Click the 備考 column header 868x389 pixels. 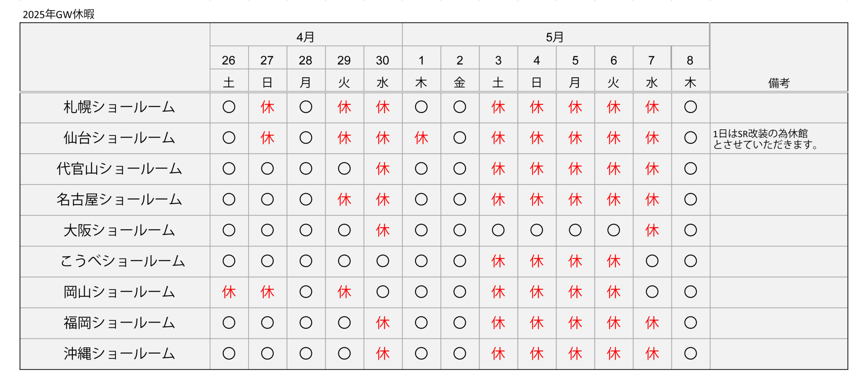pos(778,82)
